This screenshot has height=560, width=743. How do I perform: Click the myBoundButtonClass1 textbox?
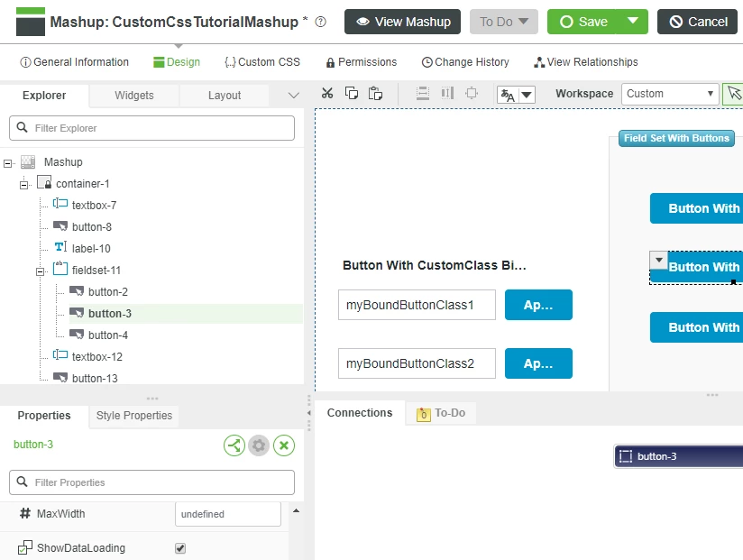coord(417,305)
